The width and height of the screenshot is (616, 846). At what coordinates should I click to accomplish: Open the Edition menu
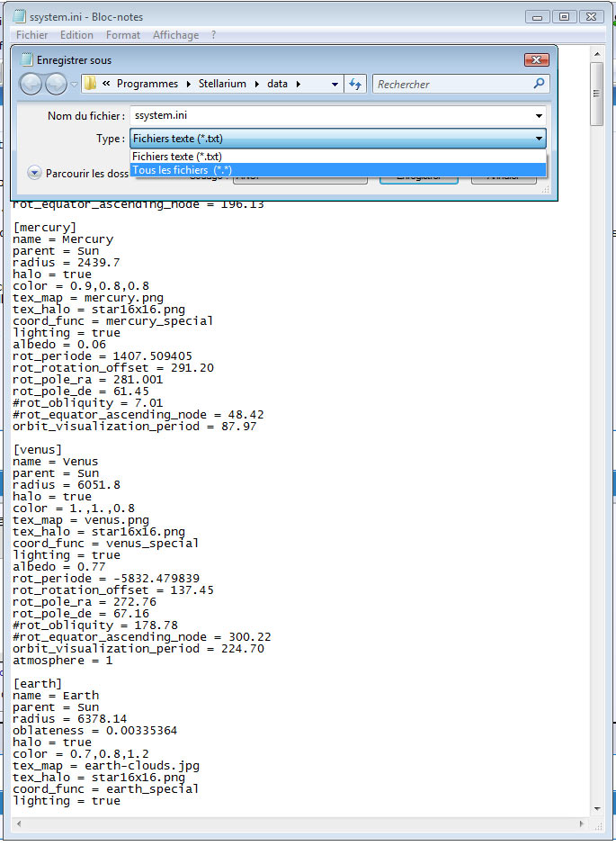(76, 35)
